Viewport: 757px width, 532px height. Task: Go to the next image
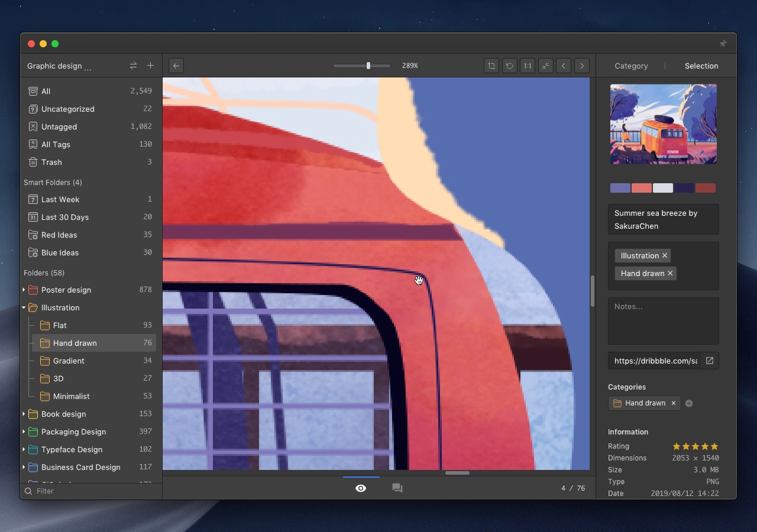tap(582, 66)
